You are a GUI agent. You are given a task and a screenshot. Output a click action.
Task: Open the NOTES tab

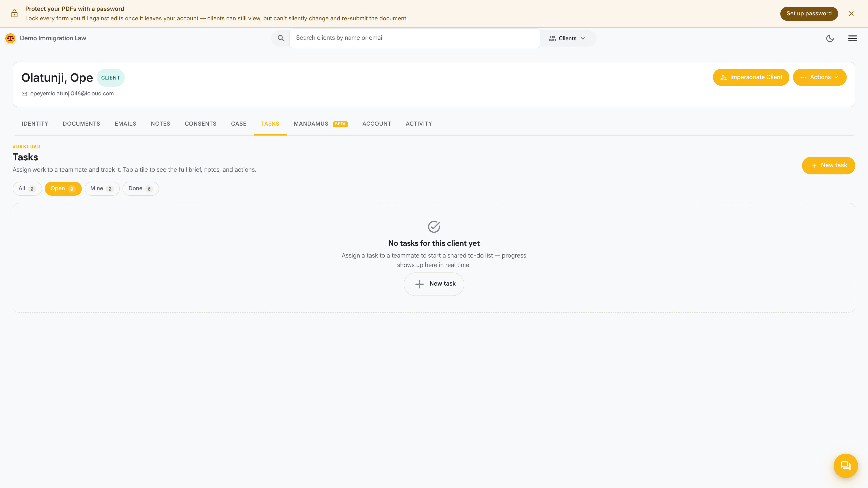click(160, 124)
